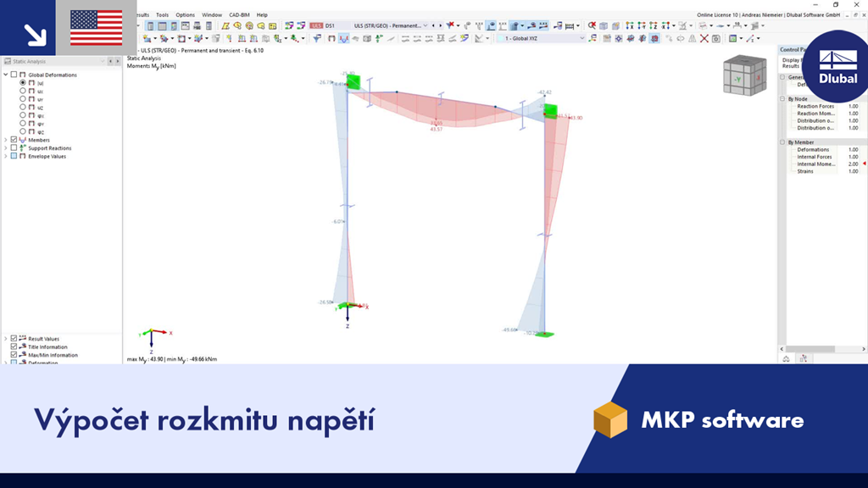Screen dimensions: 868x488
Task: Select the uX deformation radio button
Action: 23,91
